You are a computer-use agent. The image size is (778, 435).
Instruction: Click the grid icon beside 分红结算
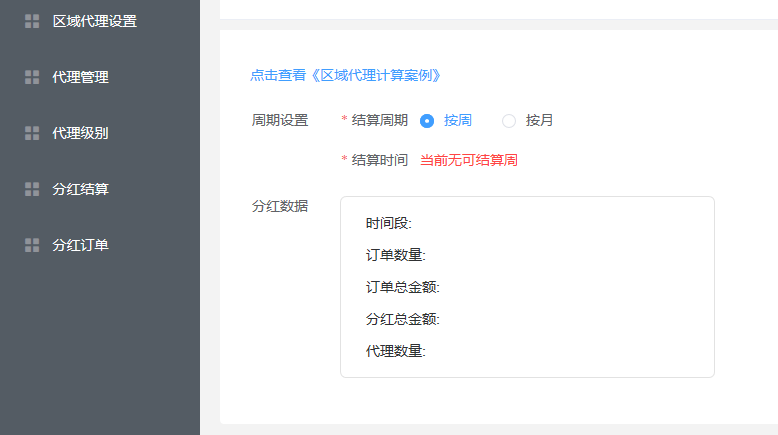coord(32,189)
